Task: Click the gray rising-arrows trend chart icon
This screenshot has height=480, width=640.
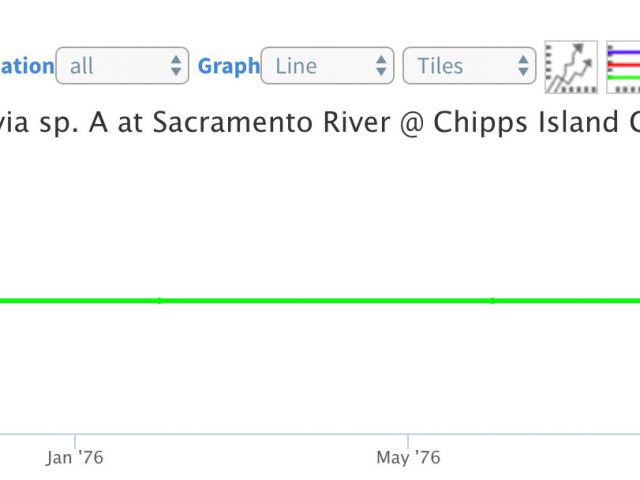Action: [x=571, y=67]
